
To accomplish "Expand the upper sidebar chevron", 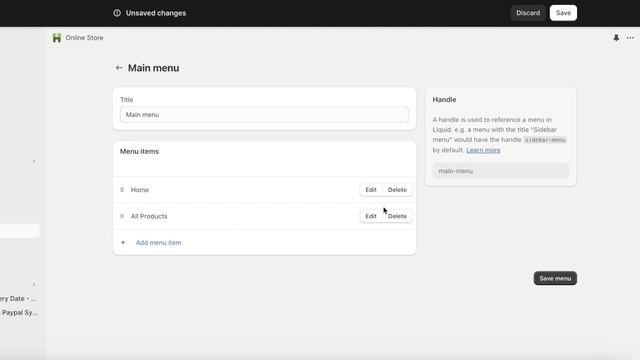I will [x=34, y=161].
